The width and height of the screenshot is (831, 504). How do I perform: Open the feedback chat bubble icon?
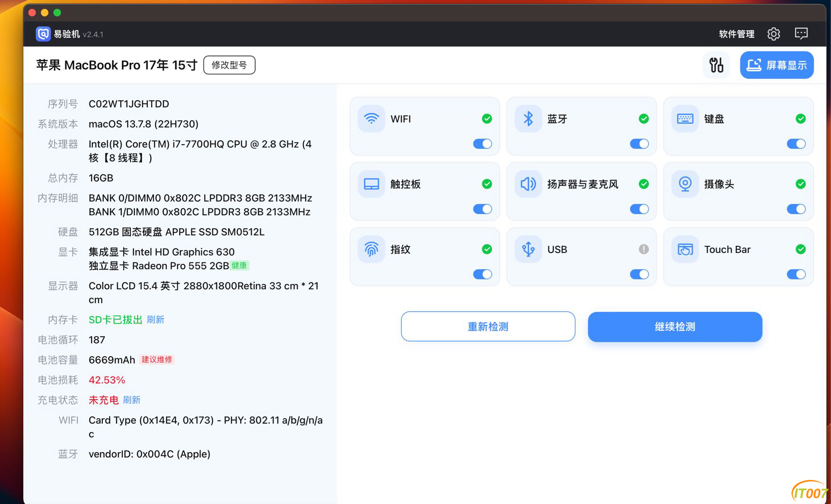(801, 34)
